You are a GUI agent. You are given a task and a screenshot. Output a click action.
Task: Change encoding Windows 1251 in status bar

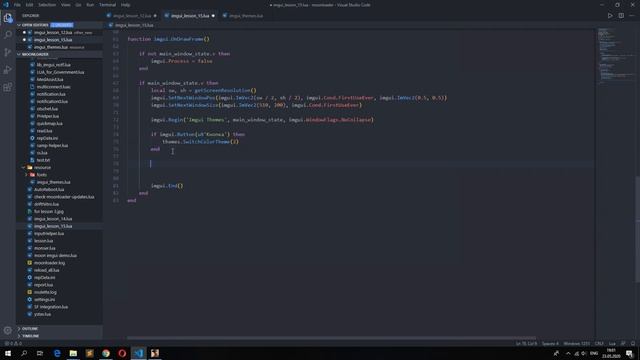point(576,344)
